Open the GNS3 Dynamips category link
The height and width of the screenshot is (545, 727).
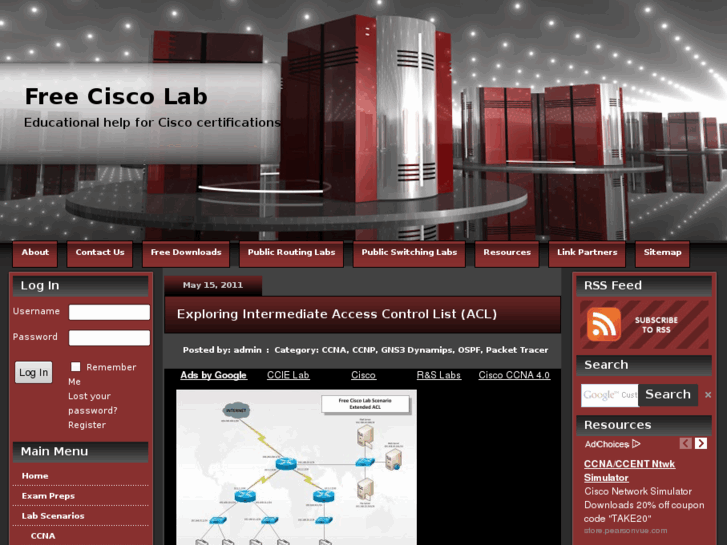416,350
